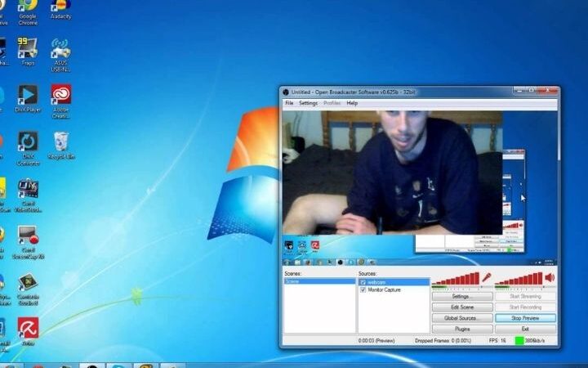The width and height of the screenshot is (588, 368).
Task: Uncheck the Monitor Capture source checkbox
Action: pos(363,289)
